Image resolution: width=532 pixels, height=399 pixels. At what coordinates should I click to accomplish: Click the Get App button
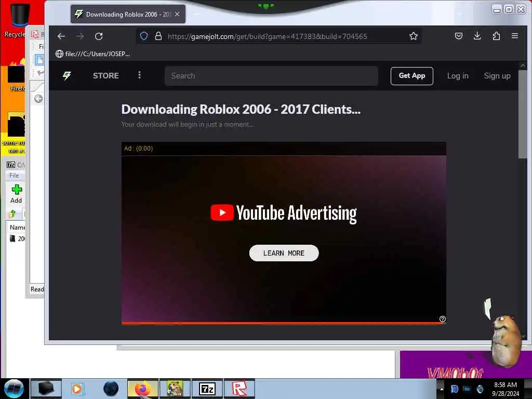coord(411,76)
